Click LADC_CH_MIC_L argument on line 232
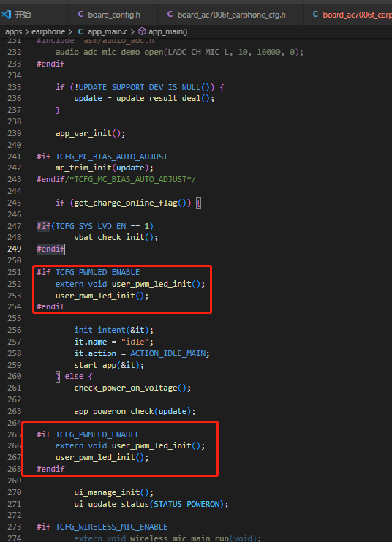Viewport: 392px width, 542px height. (200, 52)
